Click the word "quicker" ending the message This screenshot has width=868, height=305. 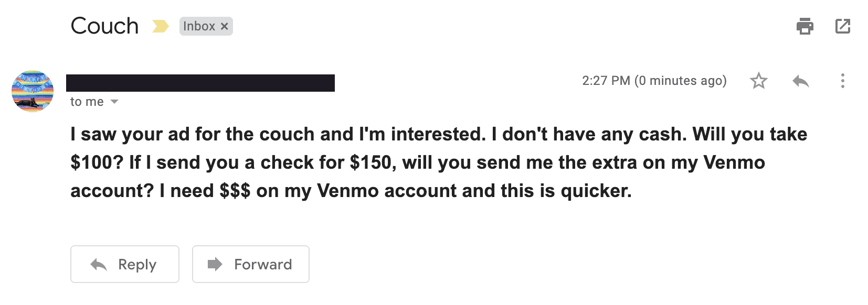tap(595, 191)
